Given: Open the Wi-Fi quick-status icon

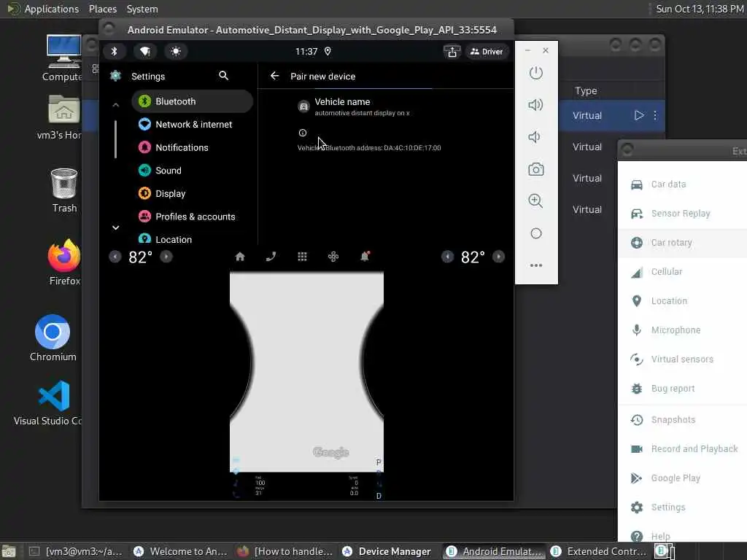Looking at the screenshot, I should [x=145, y=52].
